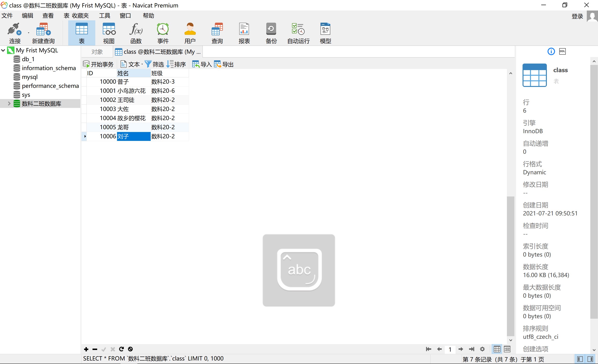Screen dimensions: 598x364
Task: Select the db_1 database
Action: (x=28, y=59)
